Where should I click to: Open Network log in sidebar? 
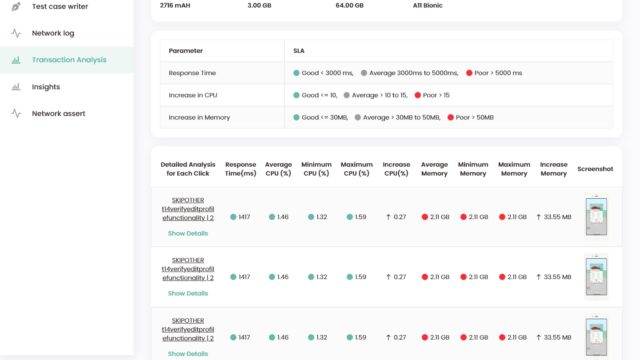tap(53, 33)
